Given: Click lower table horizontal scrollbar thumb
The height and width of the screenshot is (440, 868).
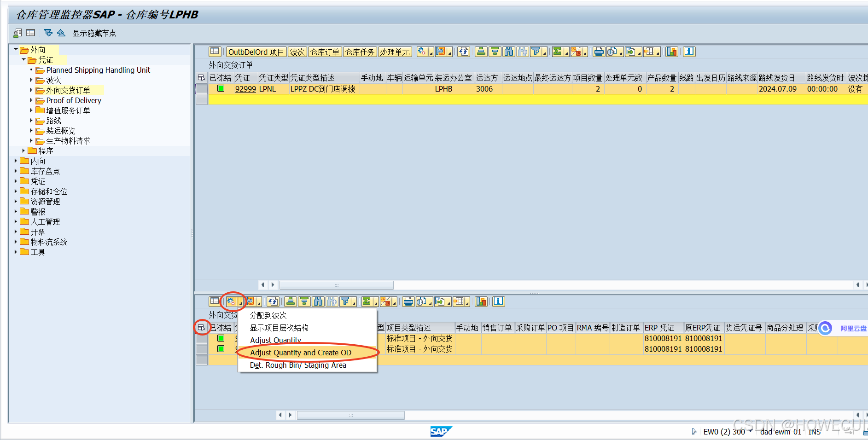Looking at the screenshot, I should pyautogui.click(x=351, y=415).
